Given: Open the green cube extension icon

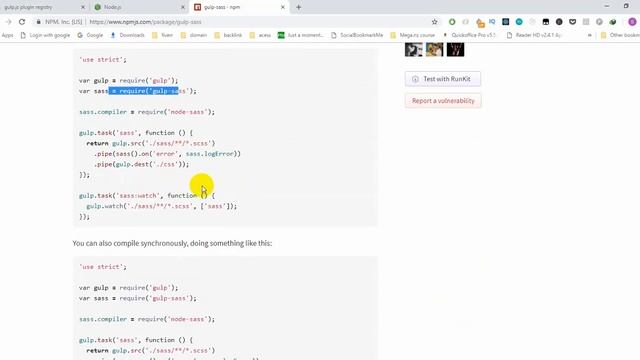Looking at the screenshot, I should 613,22.
